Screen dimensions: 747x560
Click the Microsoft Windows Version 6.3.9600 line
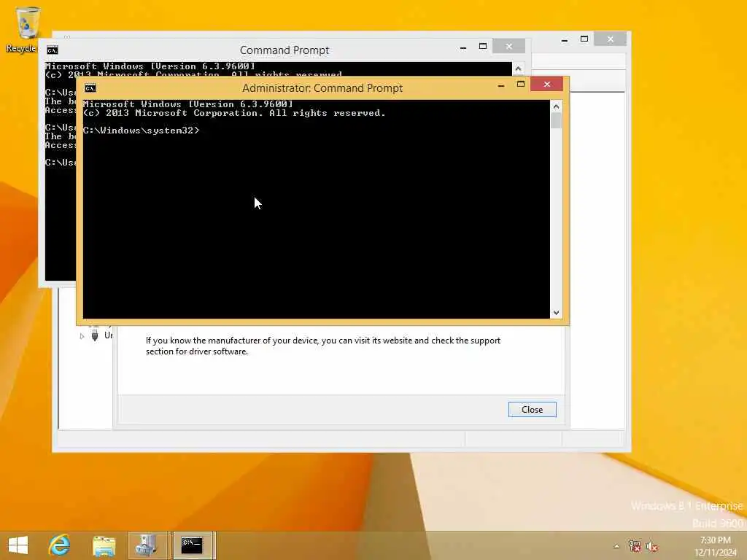point(187,104)
